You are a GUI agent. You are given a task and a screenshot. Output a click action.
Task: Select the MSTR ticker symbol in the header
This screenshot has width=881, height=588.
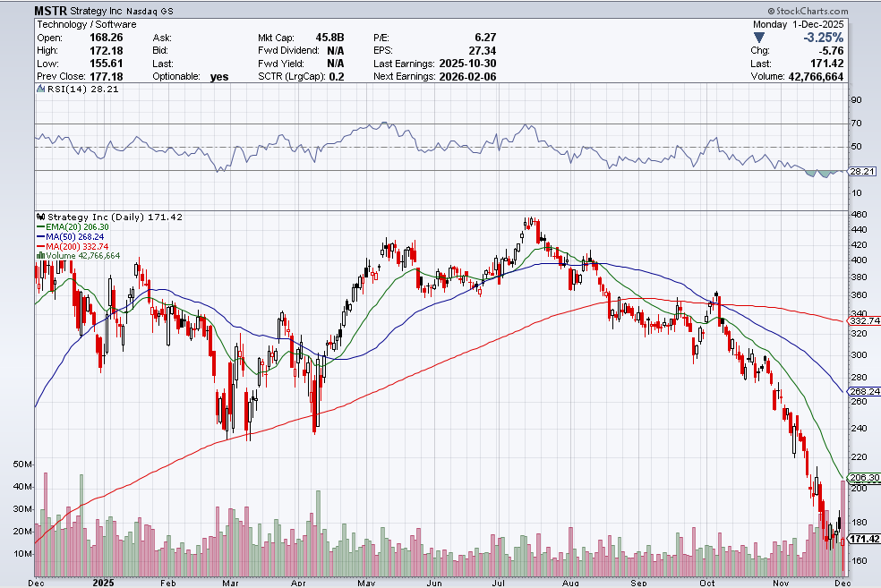50,11
